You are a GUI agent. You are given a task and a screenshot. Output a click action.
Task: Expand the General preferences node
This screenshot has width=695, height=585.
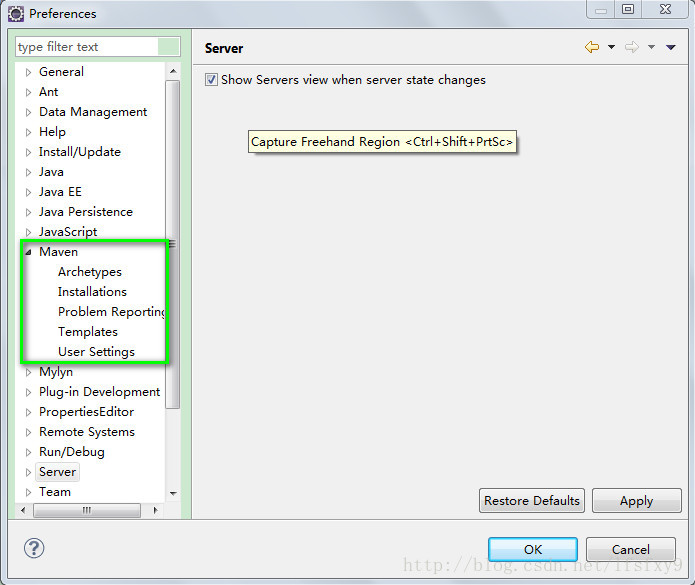(x=28, y=72)
